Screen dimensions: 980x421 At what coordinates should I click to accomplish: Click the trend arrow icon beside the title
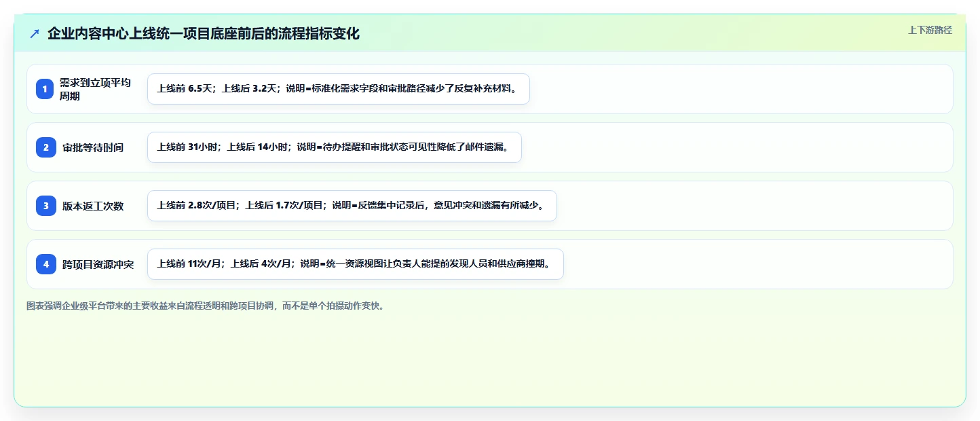(35, 34)
